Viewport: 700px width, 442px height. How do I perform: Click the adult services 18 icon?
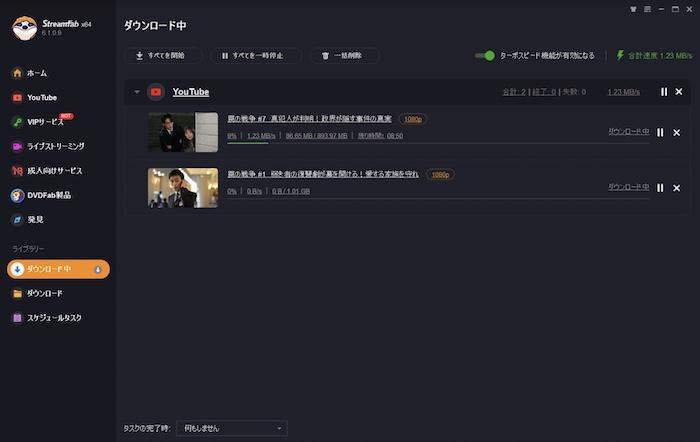click(x=17, y=171)
